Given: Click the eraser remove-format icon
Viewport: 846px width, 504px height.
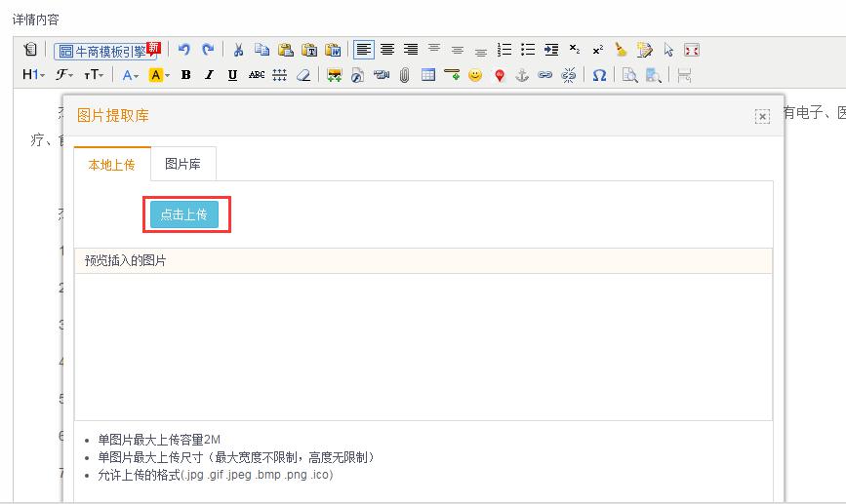Looking at the screenshot, I should [303, 75].
